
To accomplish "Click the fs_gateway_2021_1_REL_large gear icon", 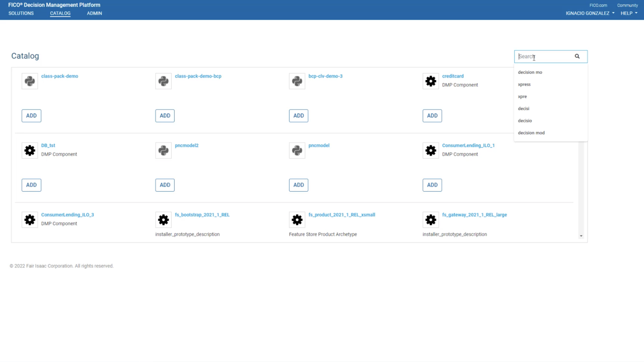I will [x=431, y=220].
